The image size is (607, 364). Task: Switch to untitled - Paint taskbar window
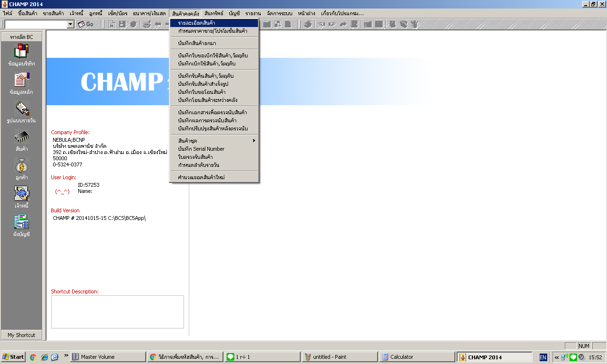[x=340, y=357]
